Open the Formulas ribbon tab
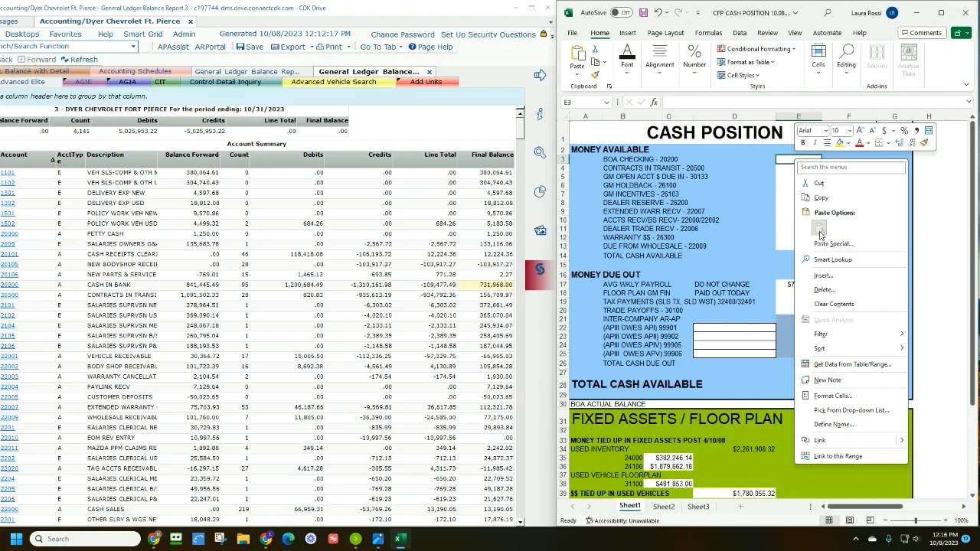This screenshot has height=551, width=980. point(708,33)
